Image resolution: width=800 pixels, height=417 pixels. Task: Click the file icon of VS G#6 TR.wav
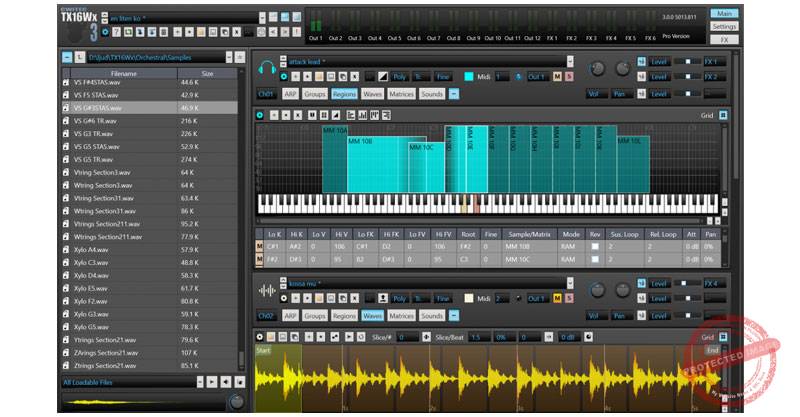point(66,121)
